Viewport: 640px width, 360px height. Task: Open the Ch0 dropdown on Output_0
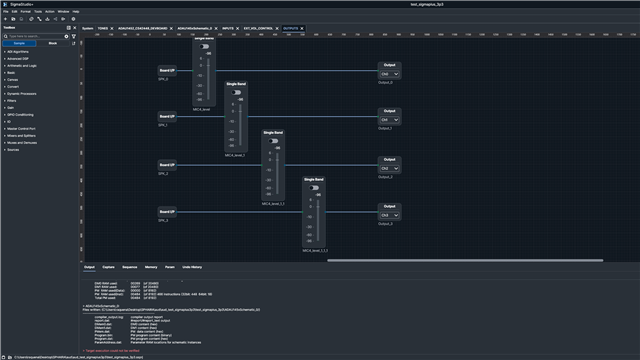pyautogui.click(x=389, y=74)
